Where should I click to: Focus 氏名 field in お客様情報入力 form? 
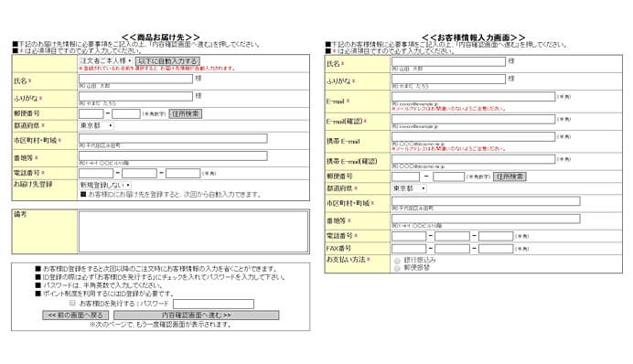coord(448,61)
